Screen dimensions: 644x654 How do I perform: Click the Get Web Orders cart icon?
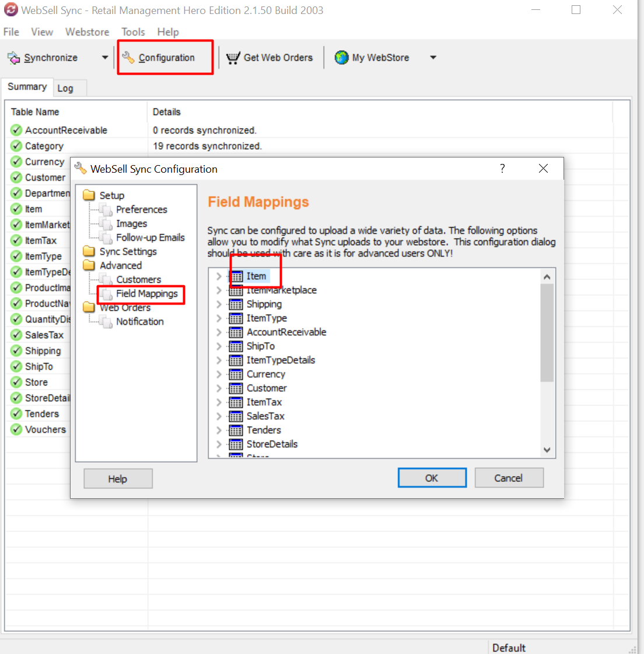(x=233, y=58)
